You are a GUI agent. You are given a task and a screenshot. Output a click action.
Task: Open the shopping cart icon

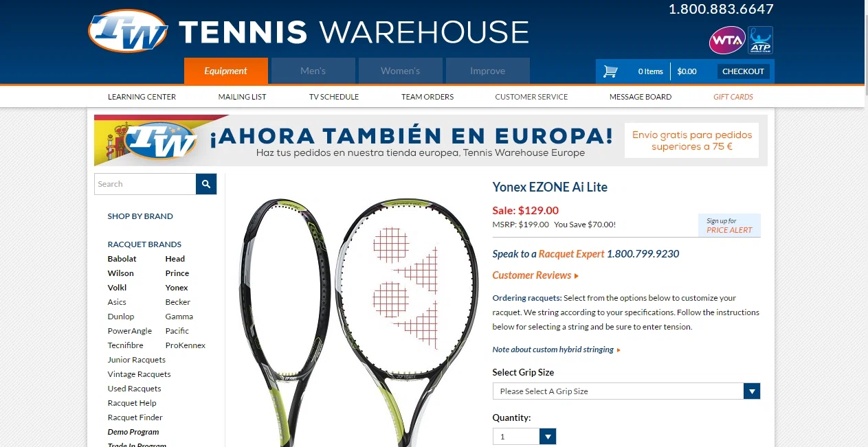pos(610,71)
